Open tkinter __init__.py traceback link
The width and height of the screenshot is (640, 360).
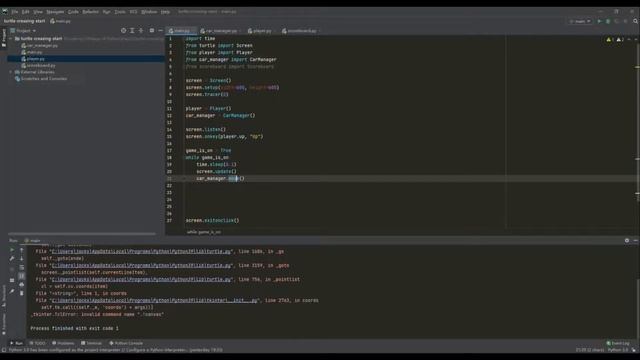click(x=154, y=300)
